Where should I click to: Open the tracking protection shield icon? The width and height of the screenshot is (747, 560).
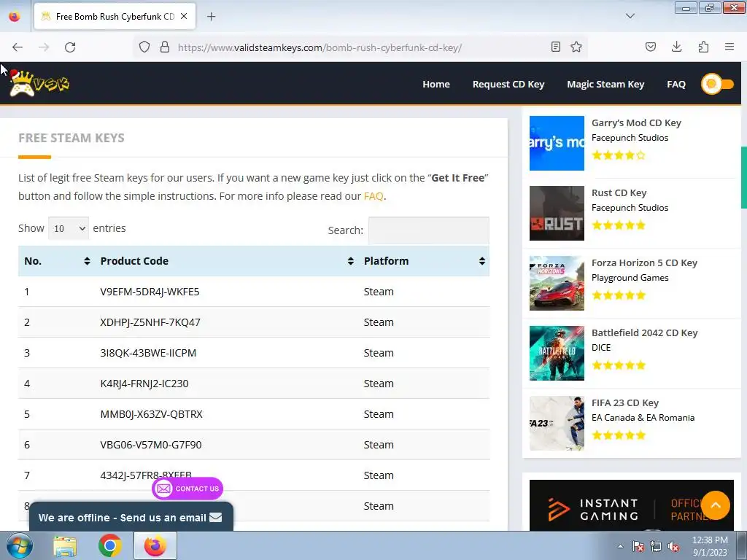point(144,47)
